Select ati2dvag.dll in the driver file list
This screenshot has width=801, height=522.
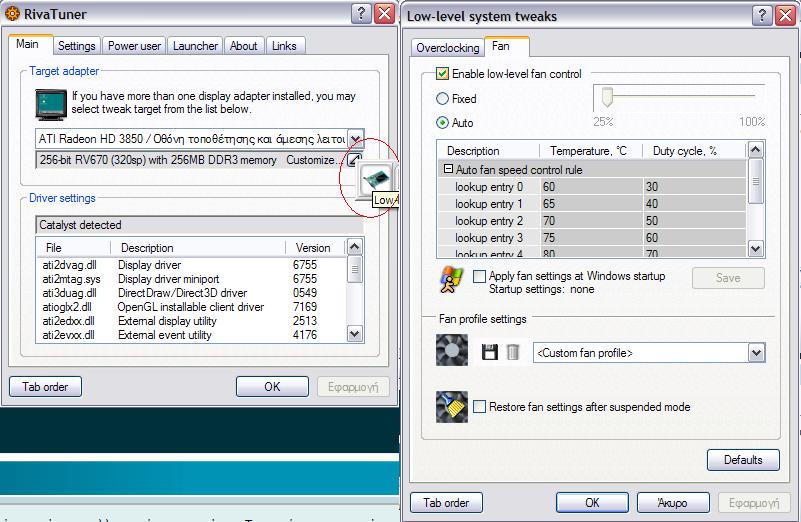click(69, 265)
